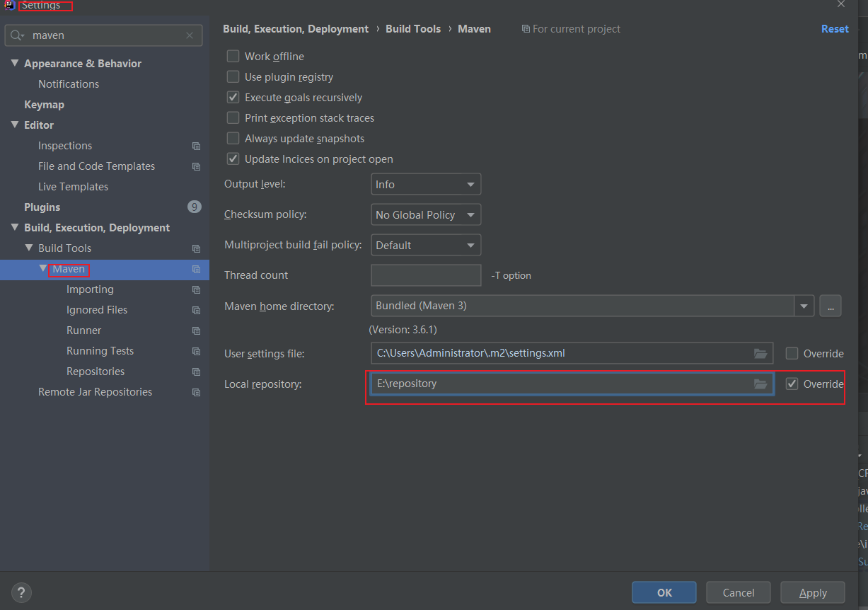868x610 pixels.
Task: Click the Plugins update count badge 9
Action: click(x=195, y=207)
